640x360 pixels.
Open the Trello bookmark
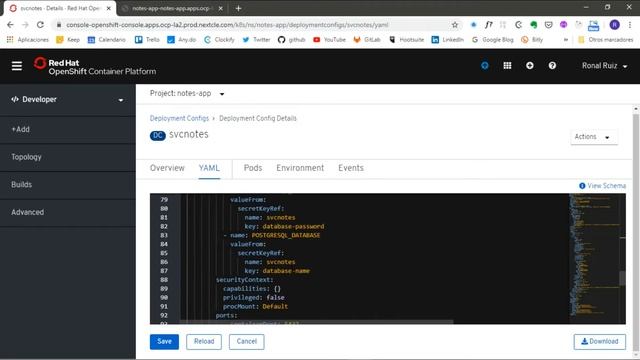147,40
